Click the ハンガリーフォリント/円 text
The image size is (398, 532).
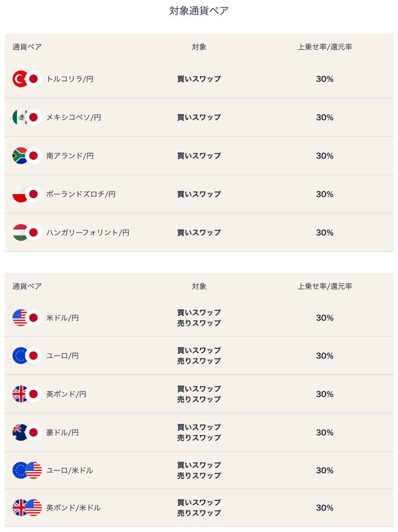(x=88, y=233)
